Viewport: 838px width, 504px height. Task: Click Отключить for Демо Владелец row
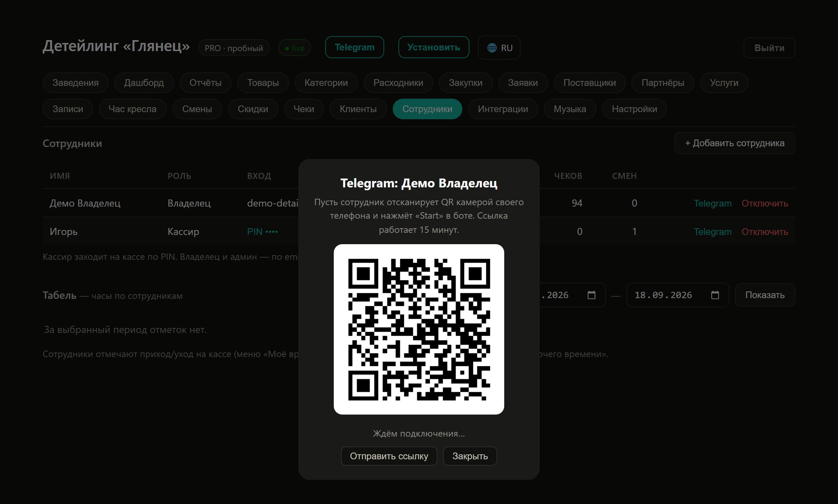pyautogui.click(x=765, y=203)
